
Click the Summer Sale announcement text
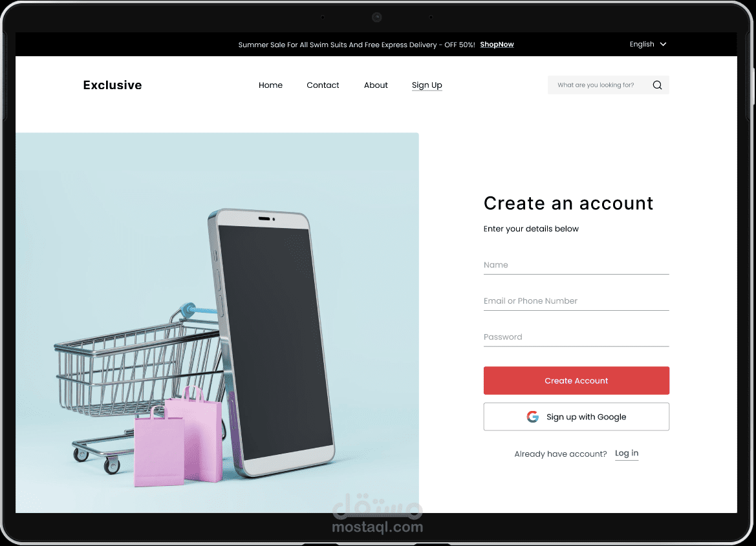coord(356,45)
